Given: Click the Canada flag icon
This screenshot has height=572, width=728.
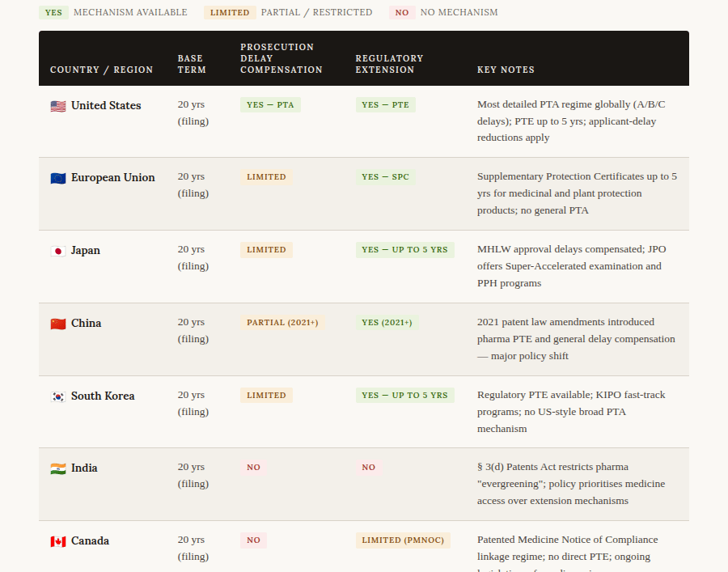Looking at the screenshot, I should (x=57, y=541).
